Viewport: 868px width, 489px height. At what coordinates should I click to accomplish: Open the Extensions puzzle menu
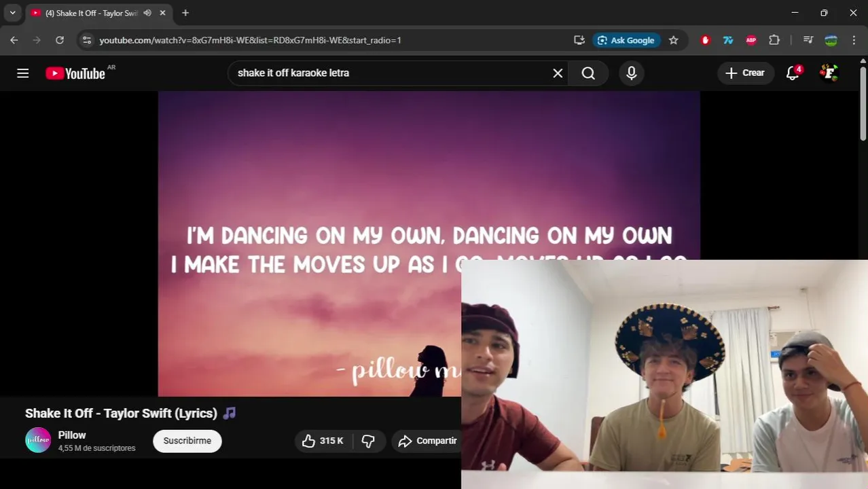point(774,40)
